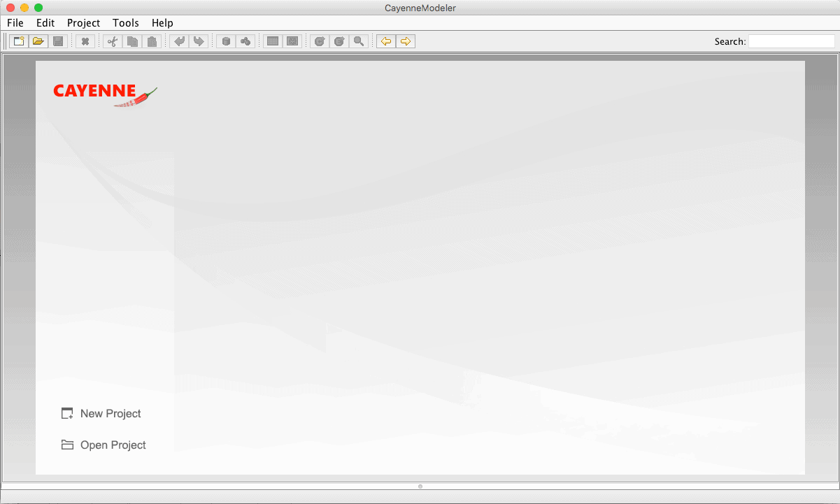This screenshot has width=840, height=504.
Task: Open the File menu
Action: [15, 23]
